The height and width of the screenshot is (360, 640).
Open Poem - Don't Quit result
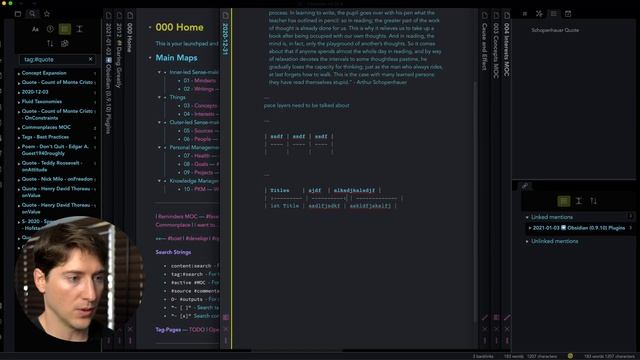tap(55, 150)
